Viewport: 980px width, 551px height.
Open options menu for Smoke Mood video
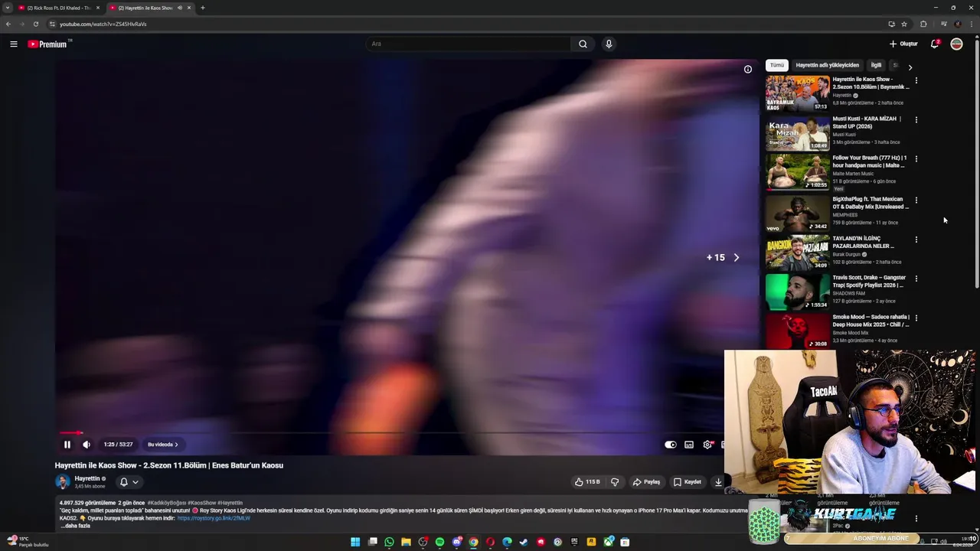coord(916,318)
